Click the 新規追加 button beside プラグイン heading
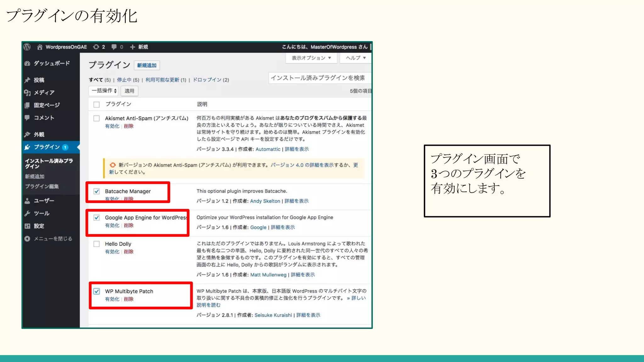The width and height of the screenshot is (644, 362). 147,65
